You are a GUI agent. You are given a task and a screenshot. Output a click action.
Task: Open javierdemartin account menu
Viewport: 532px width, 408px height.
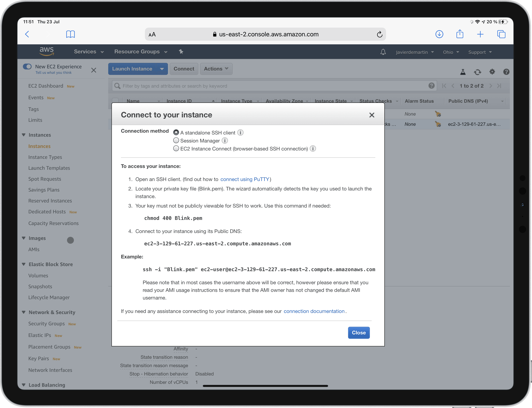tap(415, 52)
